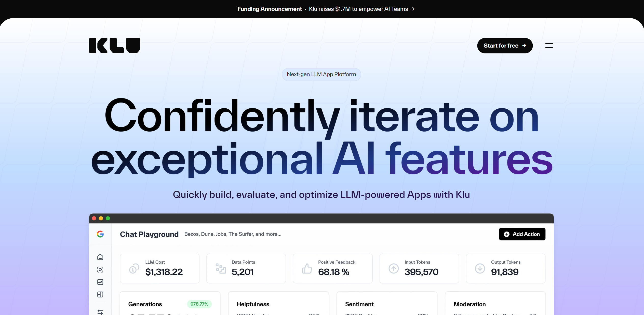
Task: Open the Sentiment card heading
Action: pos(359,304)
